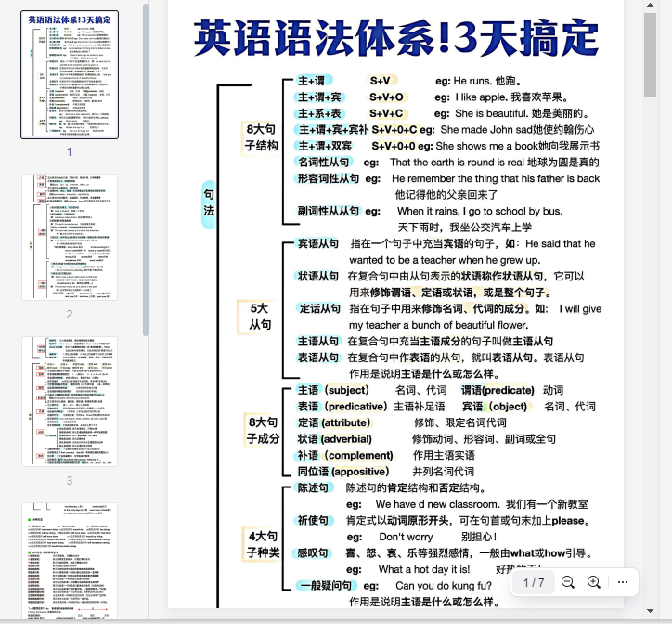Click the 副词性从从句 label

point(329,211)
